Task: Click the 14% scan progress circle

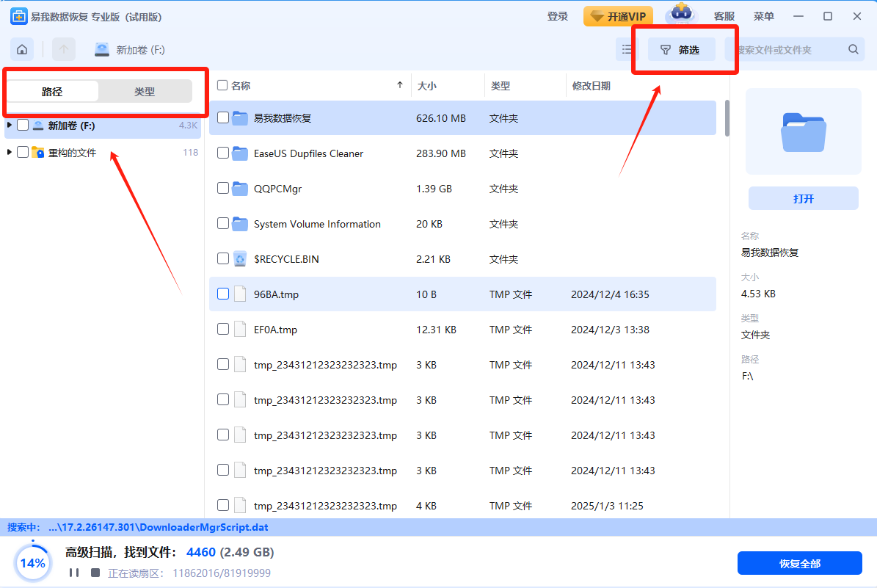Action: pos(32,563)
